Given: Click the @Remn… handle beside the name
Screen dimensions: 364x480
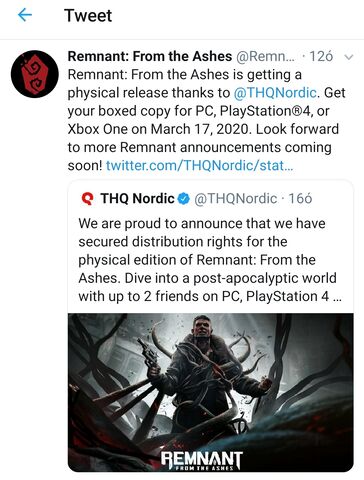Looking at the screenshot, I should [265, 56].
